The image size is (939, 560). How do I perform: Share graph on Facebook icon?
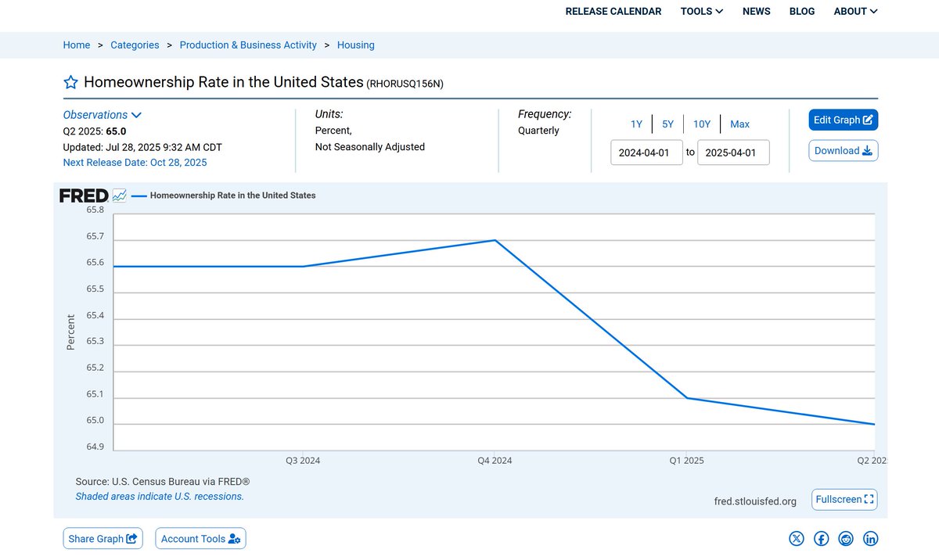pos(821,538)
